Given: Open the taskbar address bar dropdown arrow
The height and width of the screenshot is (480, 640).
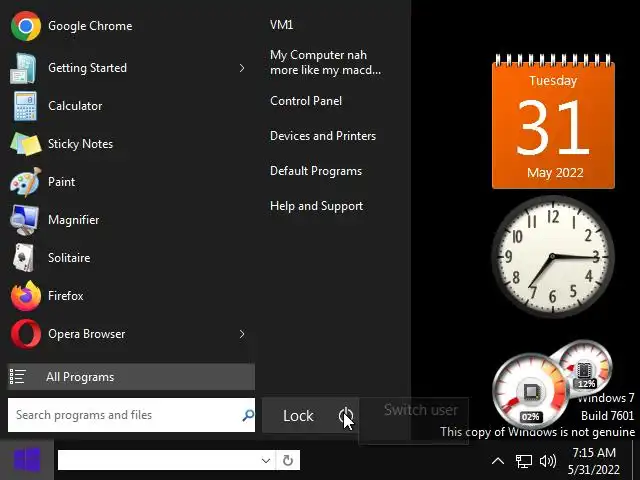Looking at the screenshot, I should point(266,460).
